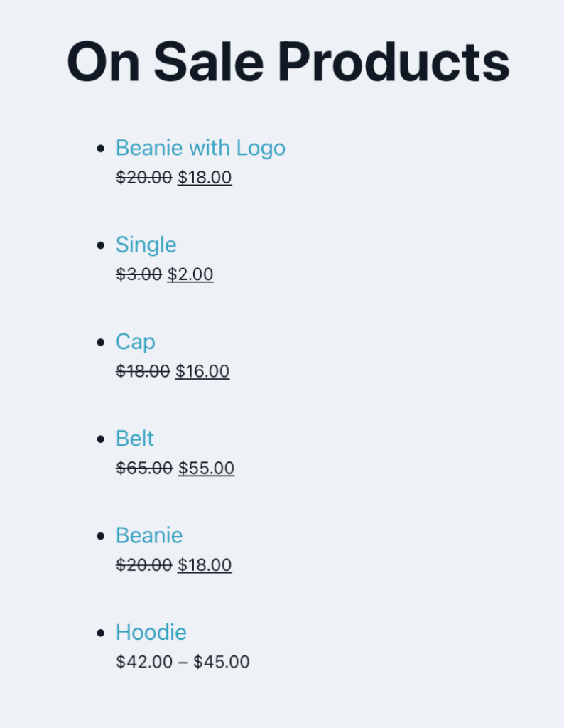Open the plain Beanie link (without Logo)
Screen dimensions: 564x728
point(149,535)
